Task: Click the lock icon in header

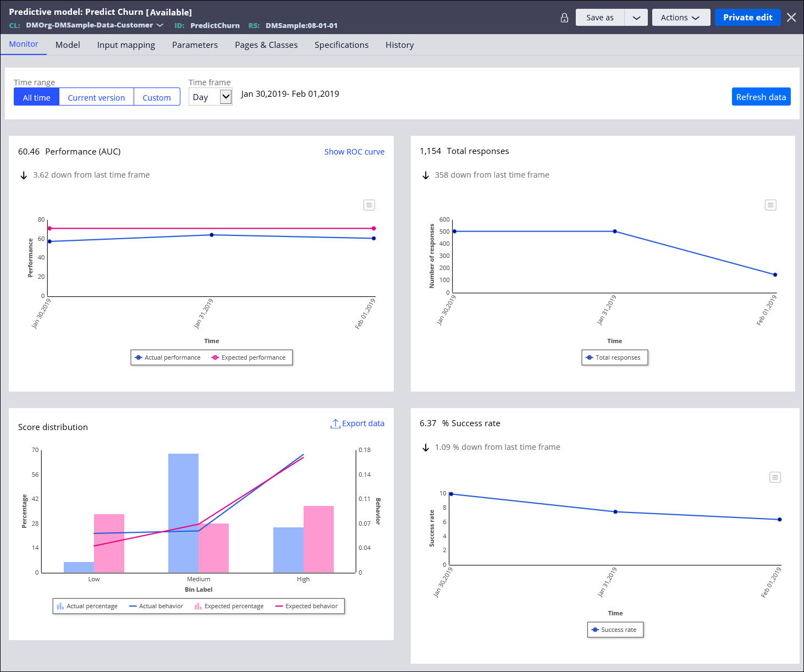Action: pos(564,18)
